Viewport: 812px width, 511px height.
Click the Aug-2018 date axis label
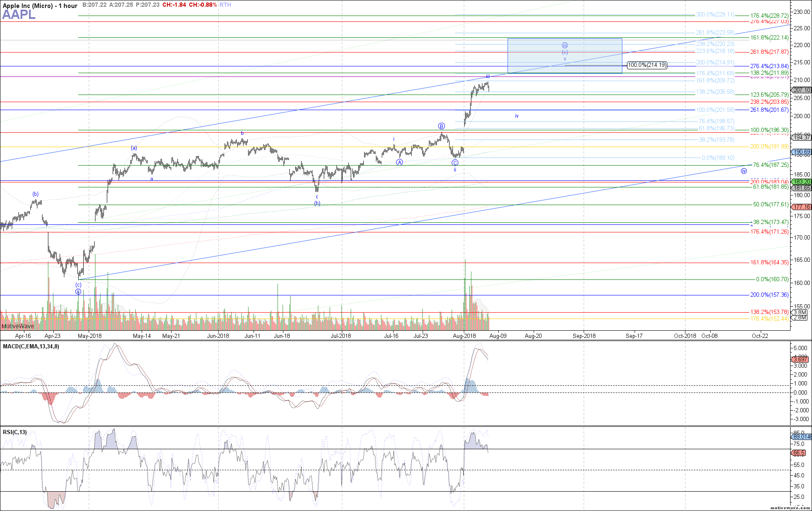464,336
